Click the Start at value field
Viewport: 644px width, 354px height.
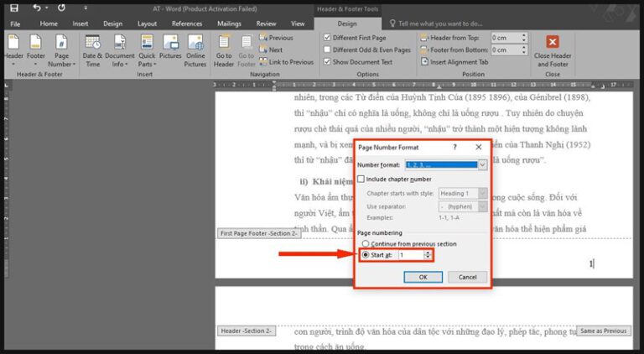point(411,255)
